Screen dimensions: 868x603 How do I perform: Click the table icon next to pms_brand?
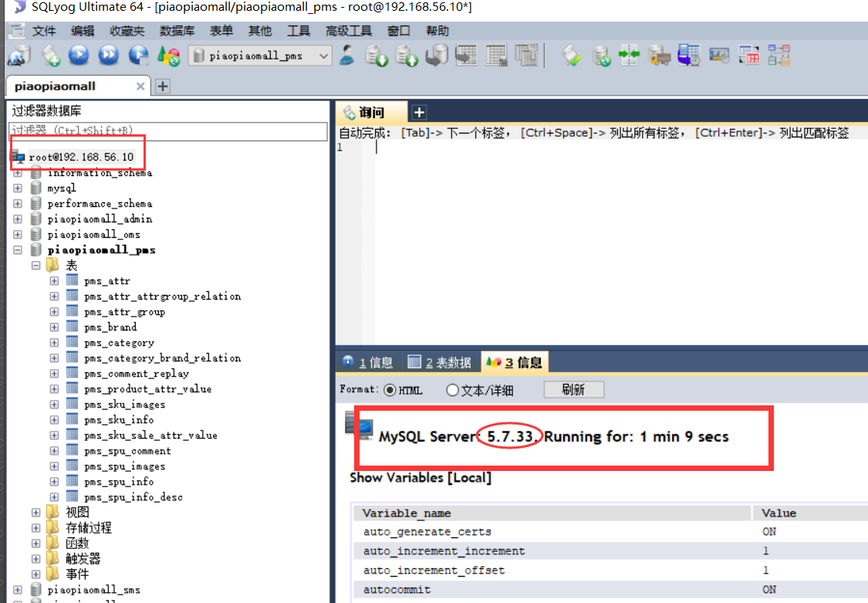click(x=73, y=327)
